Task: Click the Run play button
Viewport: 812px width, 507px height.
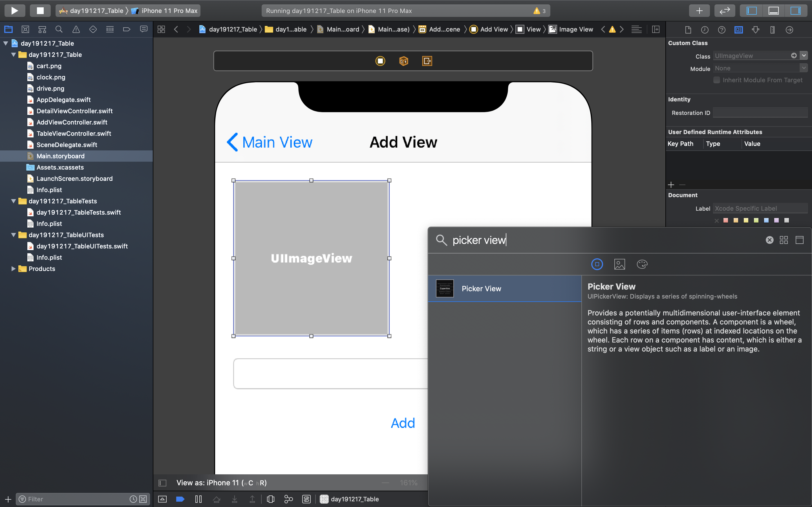Action: (x=14, y=10)
